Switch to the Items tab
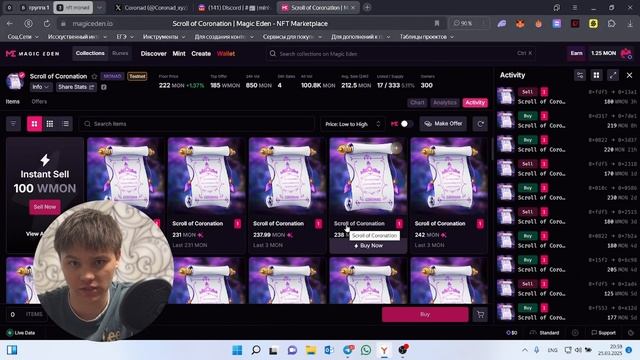Image resolution: width=640 pixels, height=360 pixels. point(13,102)
